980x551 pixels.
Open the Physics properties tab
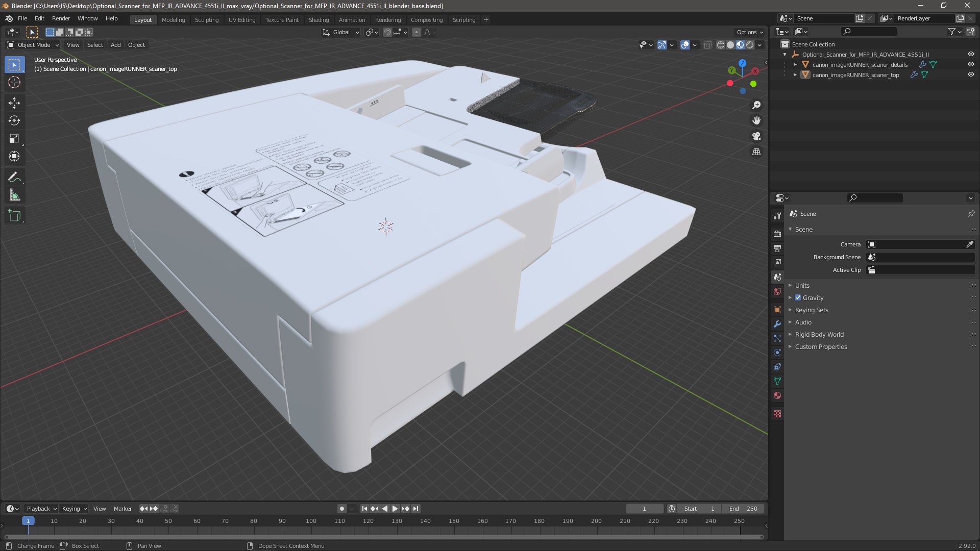point(777,353)
